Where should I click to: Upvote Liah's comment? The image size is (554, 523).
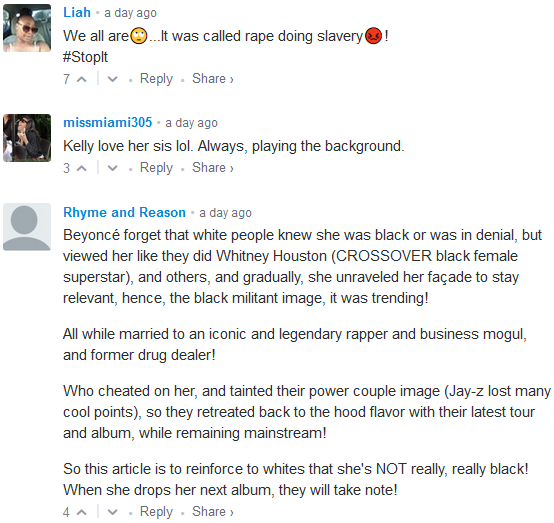click(82, 79)
